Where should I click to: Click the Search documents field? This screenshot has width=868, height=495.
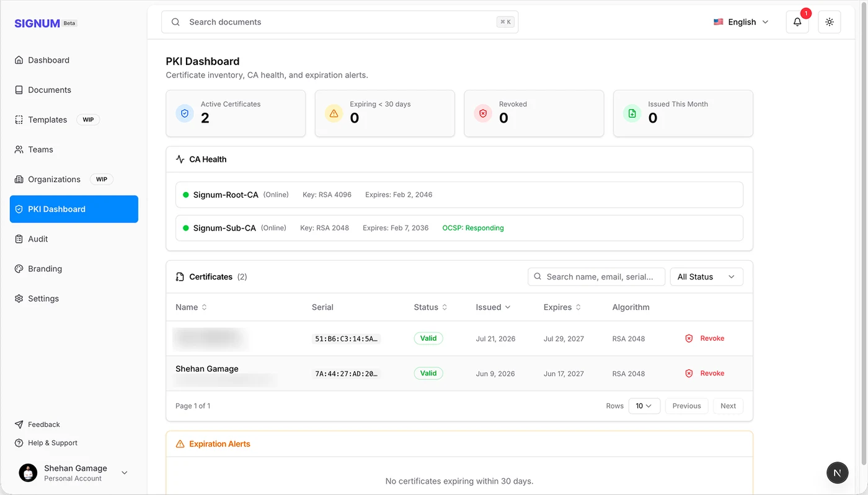click(340, 22)
